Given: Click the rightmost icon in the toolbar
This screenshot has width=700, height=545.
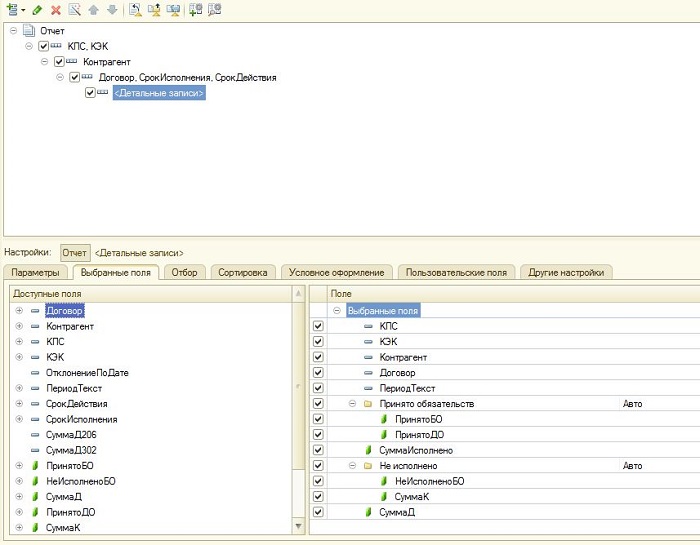Looking at the screenshot, I should (215, 9).
